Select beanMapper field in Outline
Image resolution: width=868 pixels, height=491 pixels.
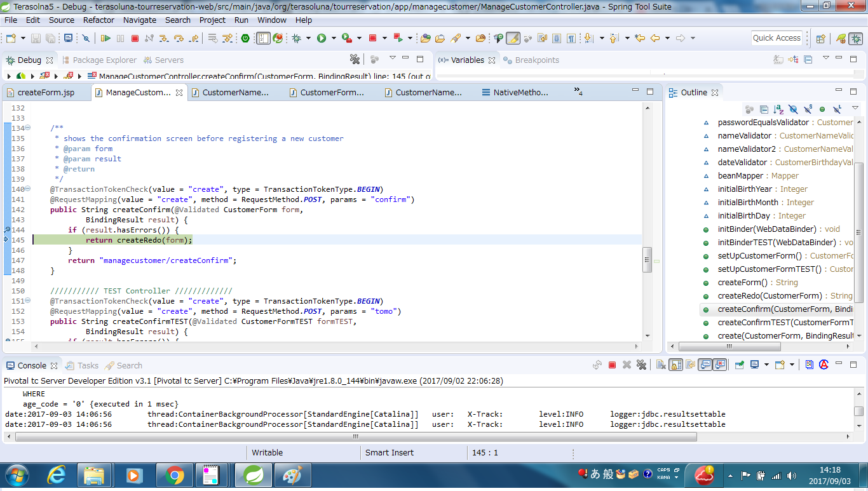coord(758,176)
